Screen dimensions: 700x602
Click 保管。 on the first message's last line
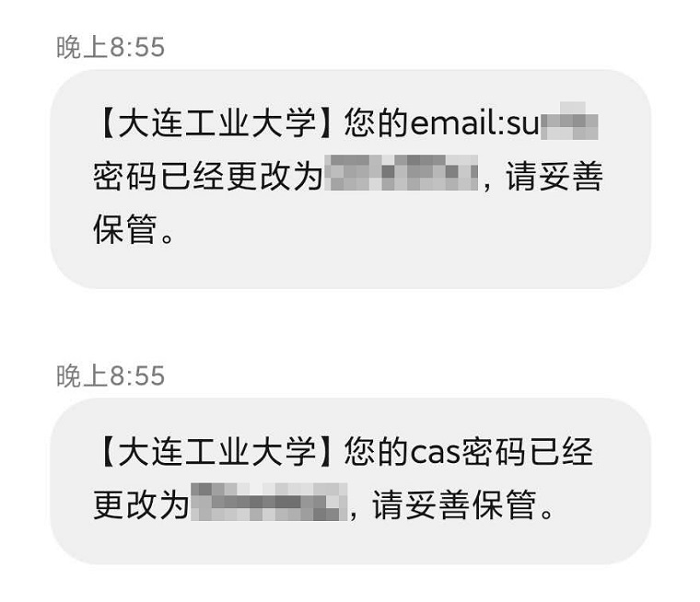134,229
